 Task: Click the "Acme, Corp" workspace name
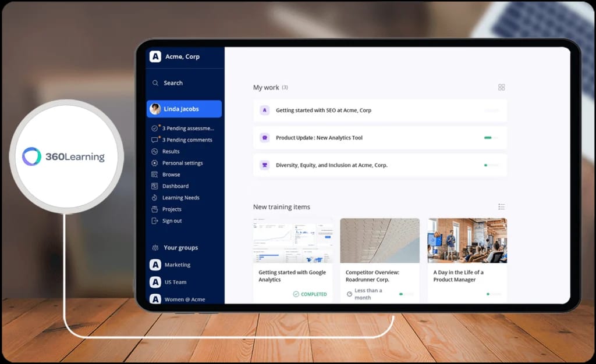[x=182, y=56]
